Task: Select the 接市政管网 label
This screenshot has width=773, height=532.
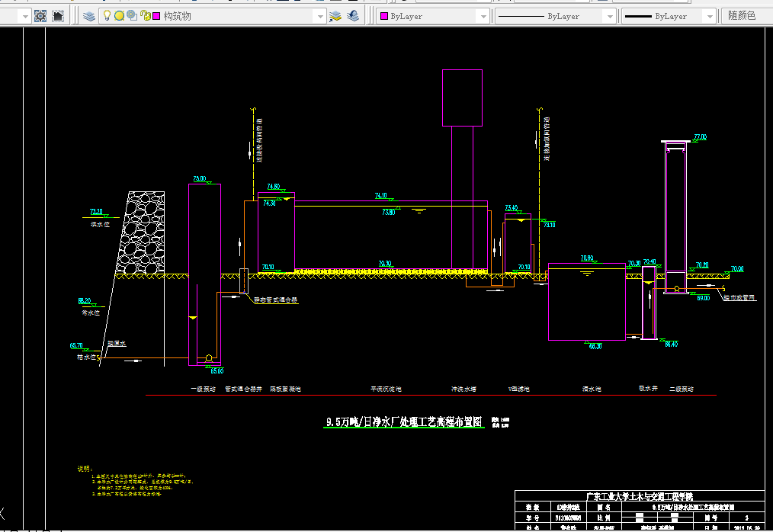Action: click(x=739, y=297)
